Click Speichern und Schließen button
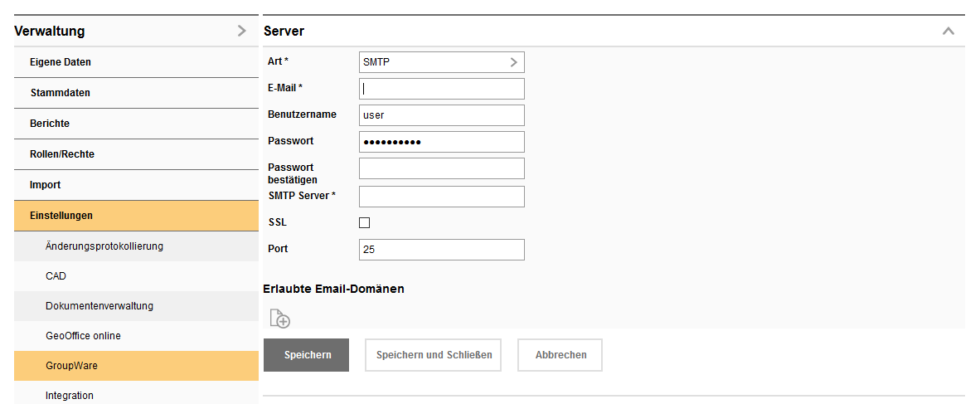The image size is (980, 404). (x=434, y=355)
